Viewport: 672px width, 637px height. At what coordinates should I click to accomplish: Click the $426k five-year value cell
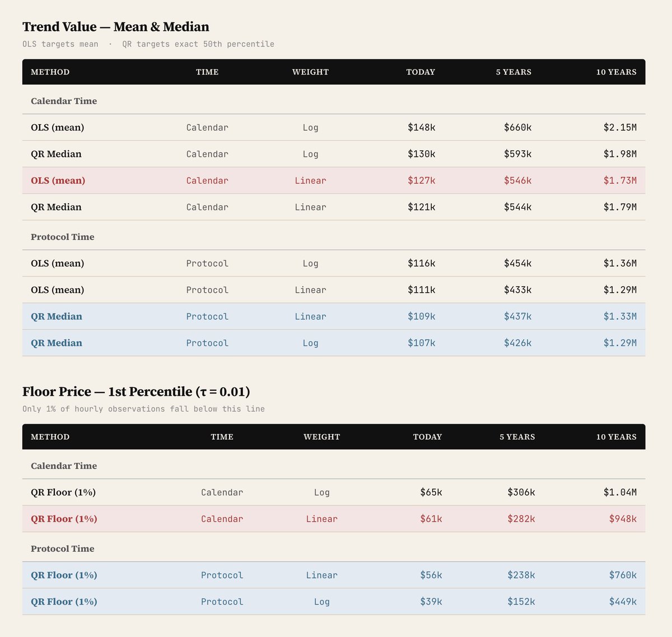517,343
